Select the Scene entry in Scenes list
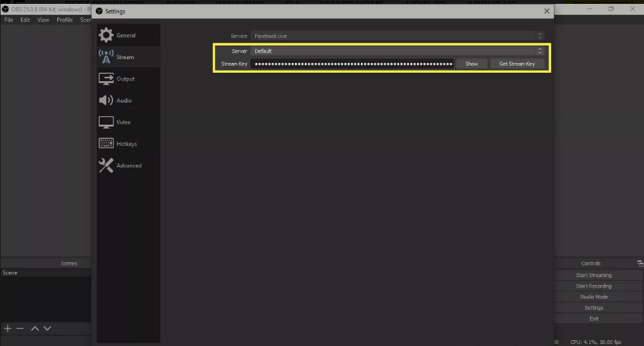Viewport: 644px width, 346px height. (45, 273)
